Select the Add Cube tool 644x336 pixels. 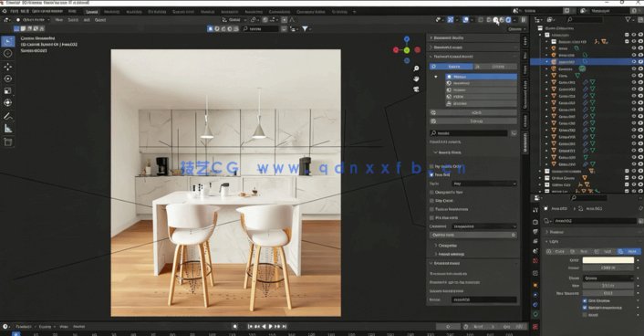point(8,142)
